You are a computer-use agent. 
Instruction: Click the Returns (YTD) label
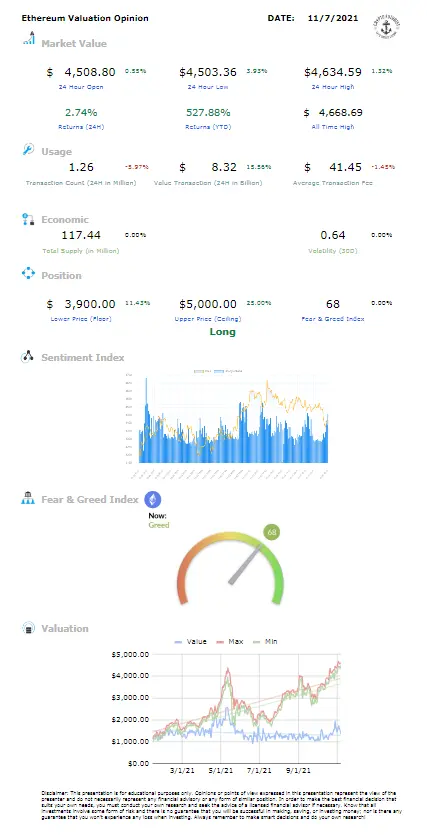208,127
